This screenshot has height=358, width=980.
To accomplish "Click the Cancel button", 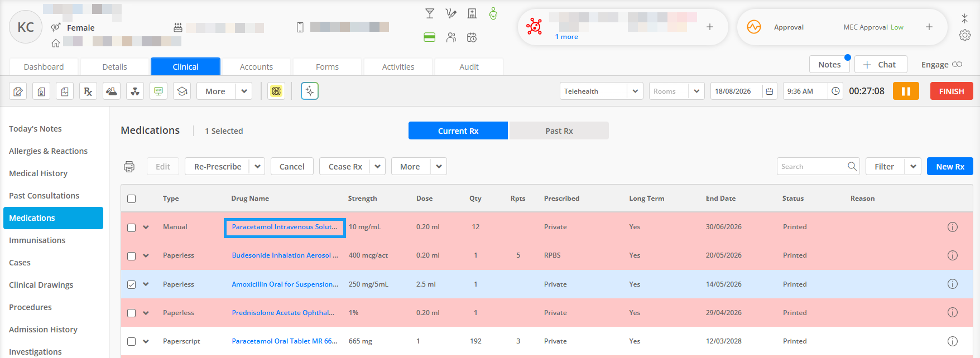I will [x=292, y=167].
